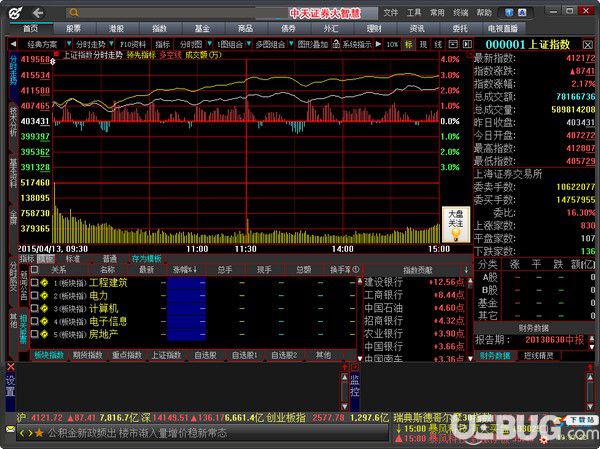Screen dimensions: 600x449
Task: Click the left scroll arrow in chart toolbar
Action: point(13,44)
